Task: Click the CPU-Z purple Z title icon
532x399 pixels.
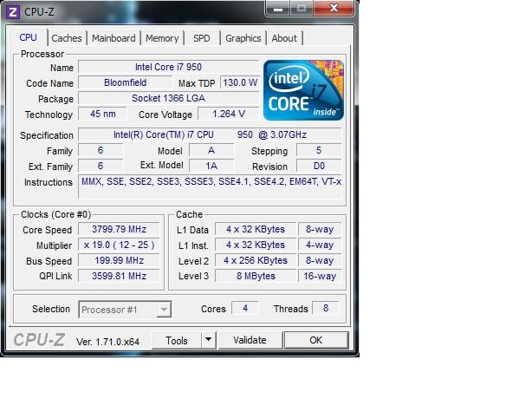Action: coord(12,12)
